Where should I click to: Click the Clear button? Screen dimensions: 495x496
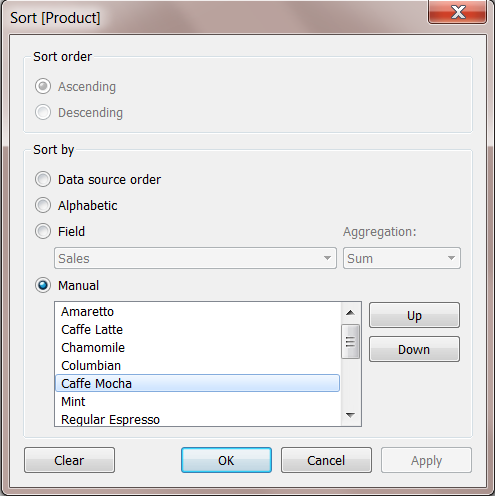click(x=69, y=460)
